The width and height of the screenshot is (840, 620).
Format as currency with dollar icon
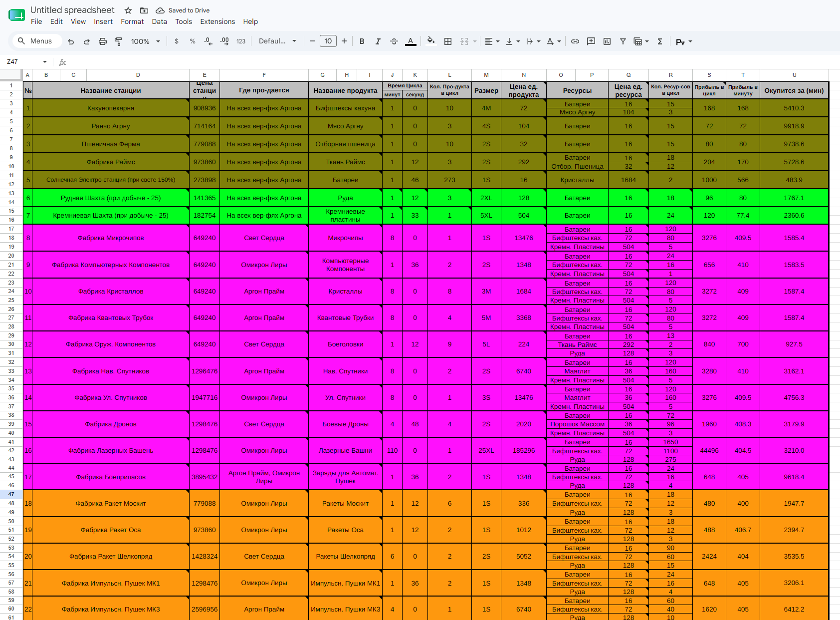177,41
